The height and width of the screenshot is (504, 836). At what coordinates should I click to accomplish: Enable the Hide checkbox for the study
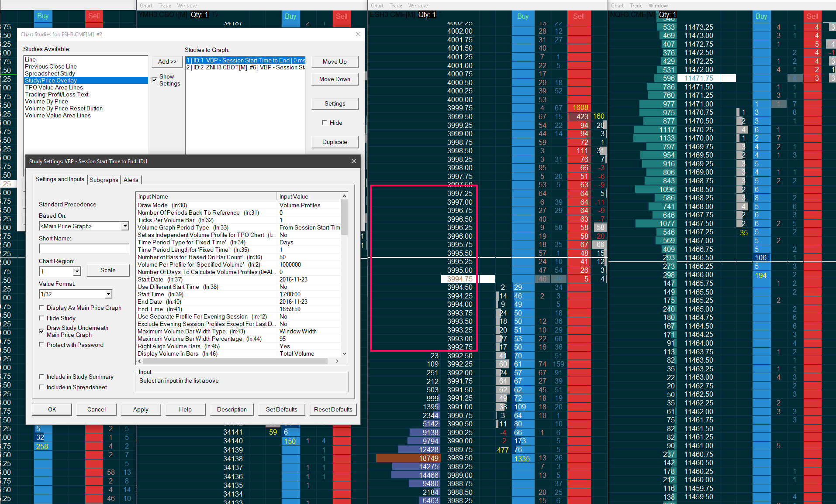click(325, 123)
